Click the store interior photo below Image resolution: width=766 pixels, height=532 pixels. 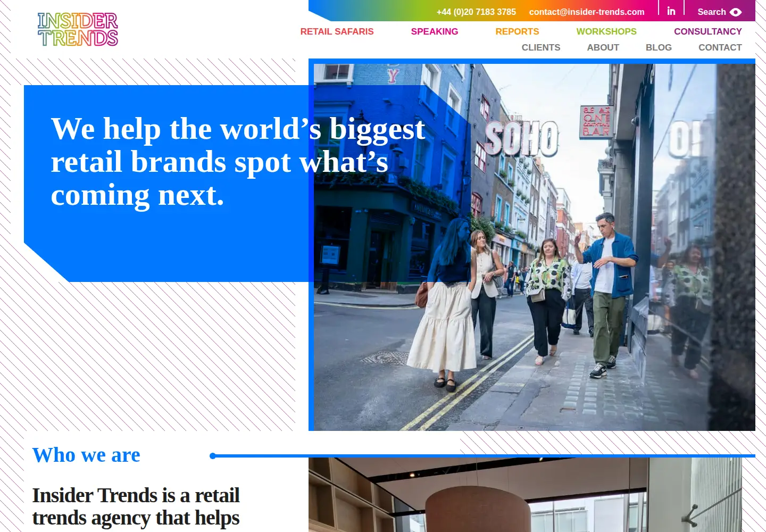coord(525,495)
